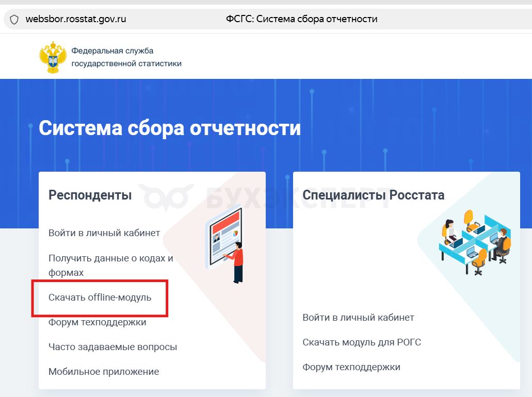The image size is (532, 397).
Task: Open 'Войти в личный кабинет' under Специалисты Росстата
Action: tap(358, 317)
